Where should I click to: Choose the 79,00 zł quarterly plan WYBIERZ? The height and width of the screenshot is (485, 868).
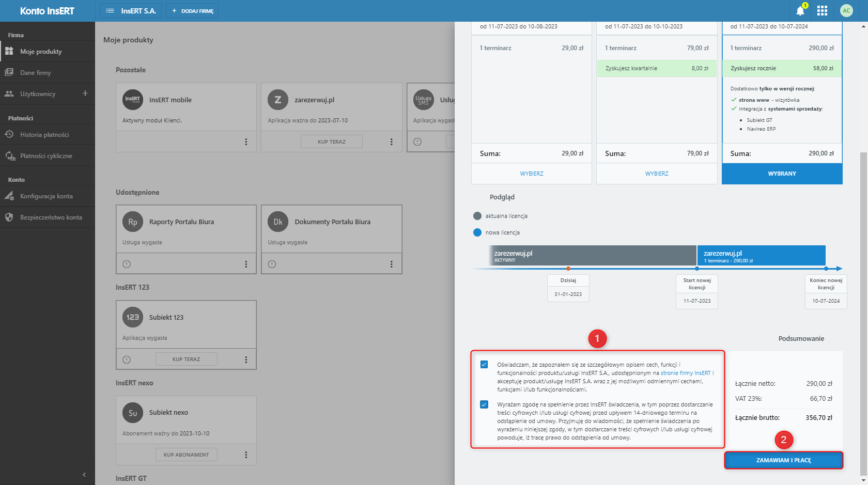(x=657, y=174)
